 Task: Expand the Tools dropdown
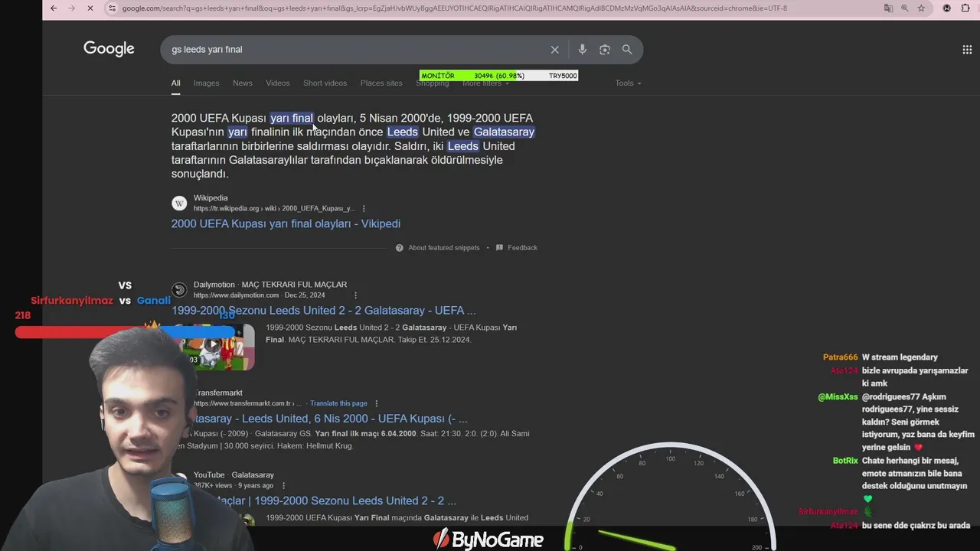628,83
